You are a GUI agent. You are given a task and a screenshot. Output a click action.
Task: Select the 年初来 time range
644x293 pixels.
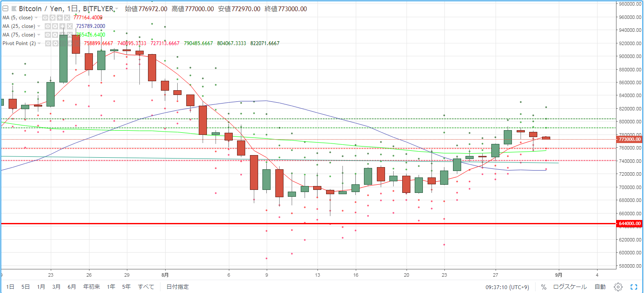tap(92, 287)
